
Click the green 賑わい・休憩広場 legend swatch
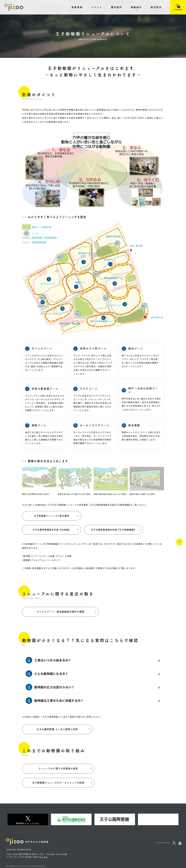coord(26,227)
